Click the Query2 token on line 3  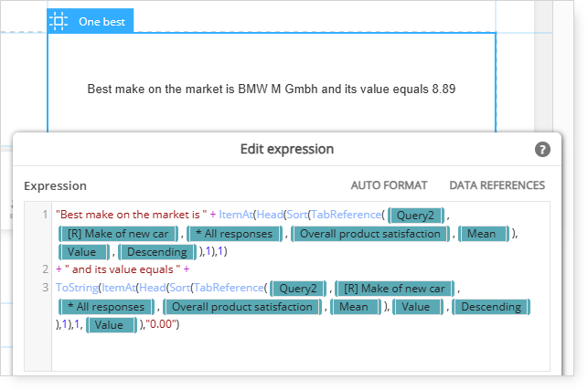298,288
